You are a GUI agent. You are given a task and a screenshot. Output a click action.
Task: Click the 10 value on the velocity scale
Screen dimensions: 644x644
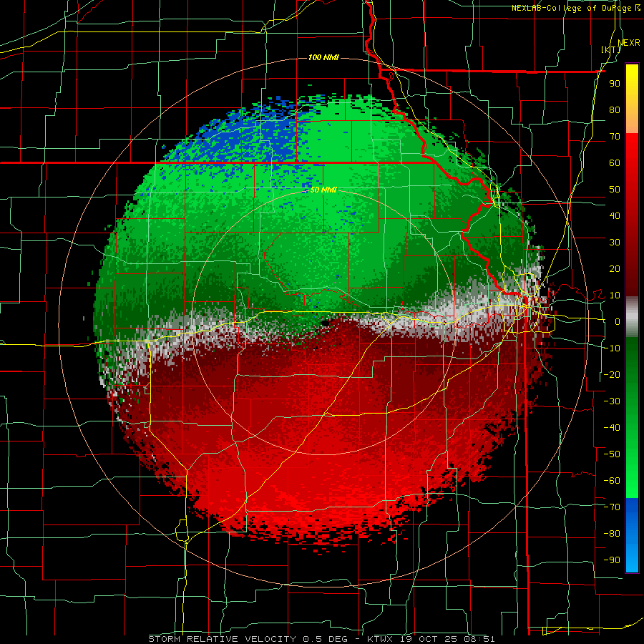coord(615,296)
